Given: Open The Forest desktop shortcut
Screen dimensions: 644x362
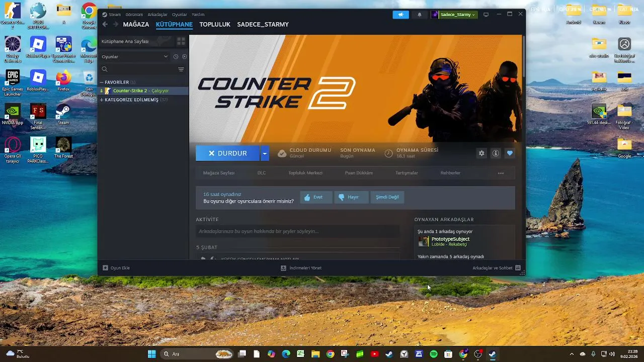Looking at the screenshot, I should 63,148.
